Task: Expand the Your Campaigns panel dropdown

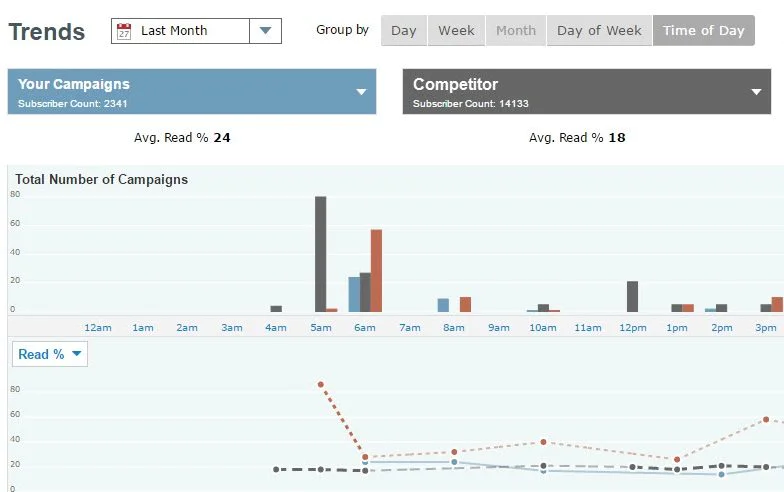Action: click(x=361, y=92)
